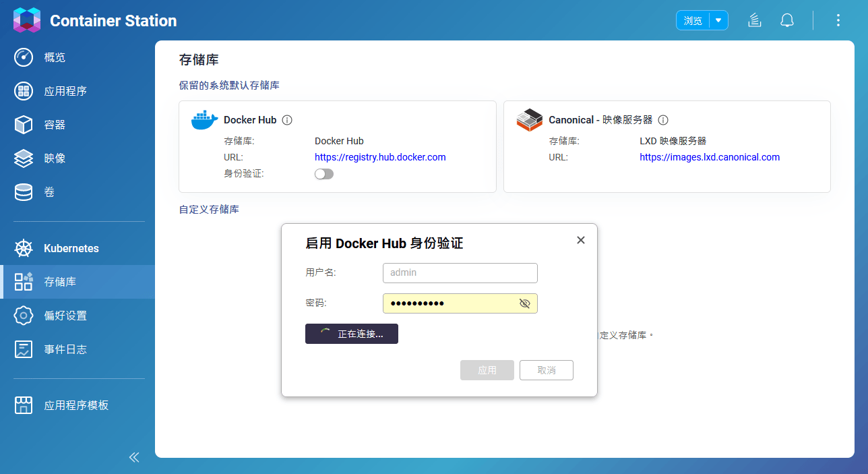Image resolution: width=868 pixels, height=474 pixels.
Task: Click the Canonical server logo icon
Action: click(x=530, y=120)
